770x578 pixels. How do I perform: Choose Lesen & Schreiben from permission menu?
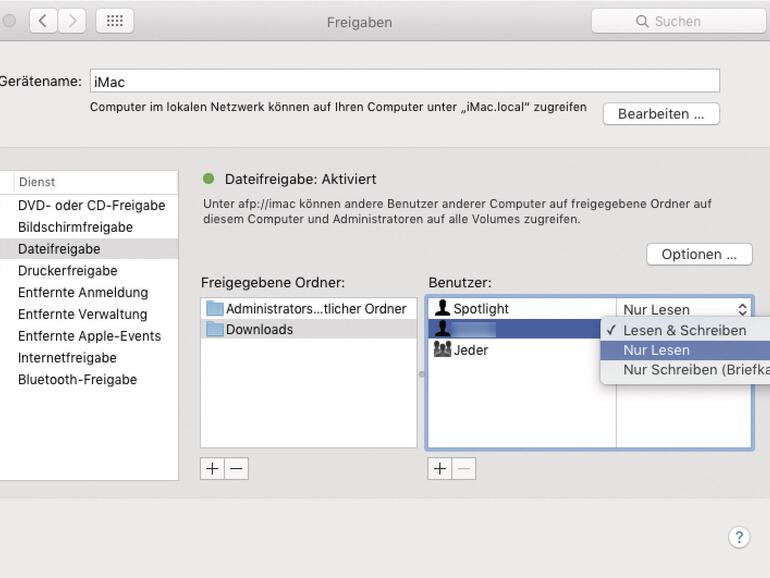pyautogui.click(x=685, y=330)
